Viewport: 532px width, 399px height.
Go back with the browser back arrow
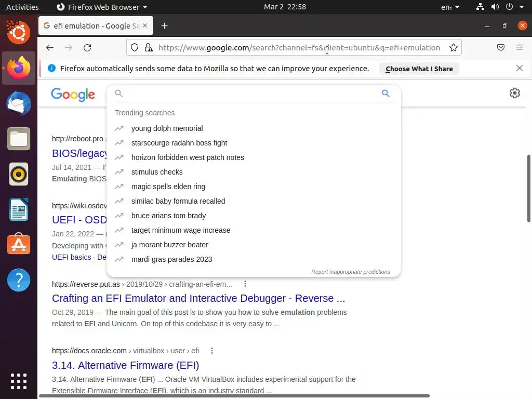pyautogui.click(x=50, y=48)
